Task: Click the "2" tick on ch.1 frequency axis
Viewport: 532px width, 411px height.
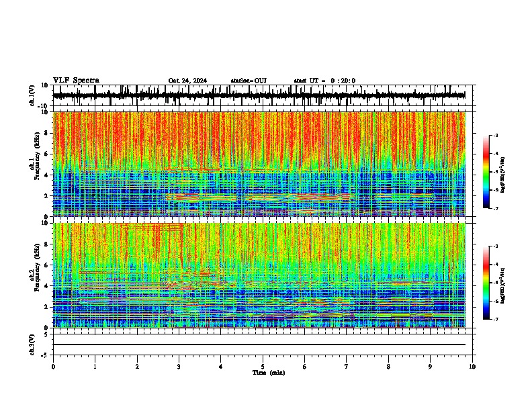Action: click(x=46, y=195)
